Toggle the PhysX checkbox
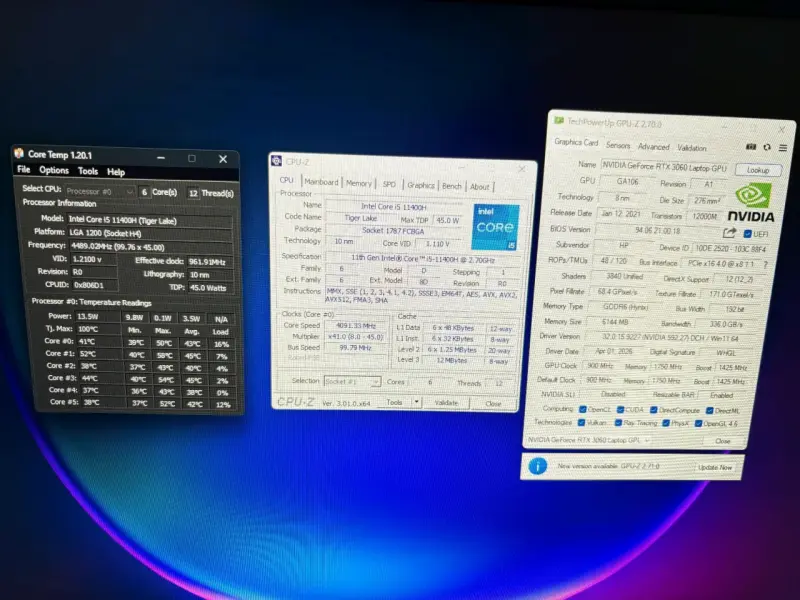The width and height of the screenshot is (800, 600). click(x=666, y=423)
